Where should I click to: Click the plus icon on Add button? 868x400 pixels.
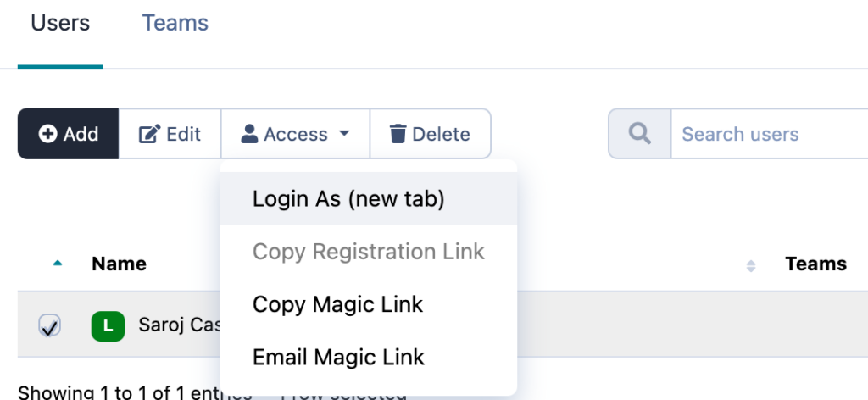(x=48, y=134)
